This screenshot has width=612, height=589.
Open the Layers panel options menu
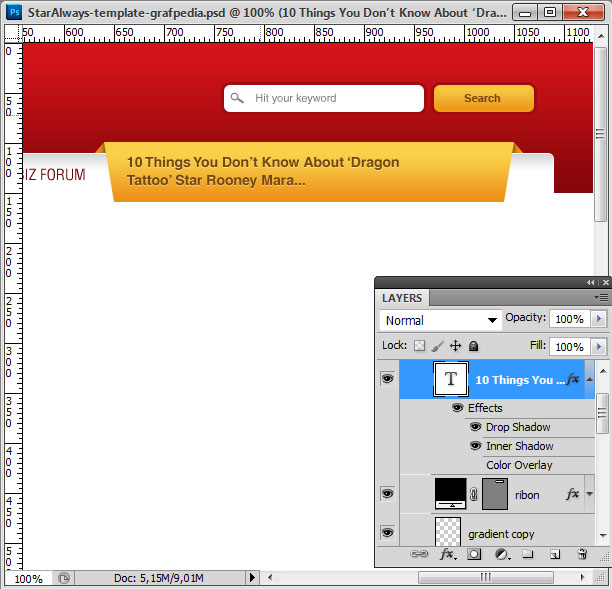[601, 298]
